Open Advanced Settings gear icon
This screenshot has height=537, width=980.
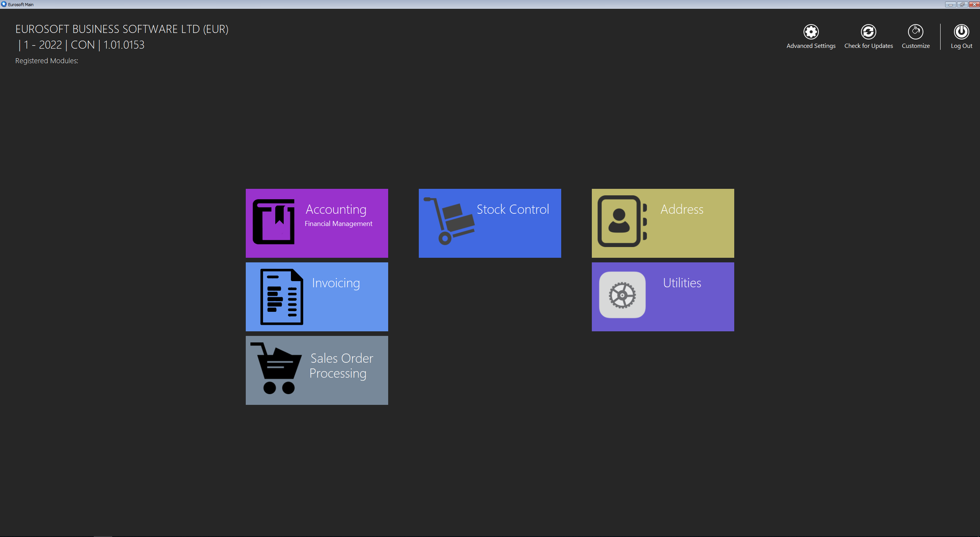[811, 32]
